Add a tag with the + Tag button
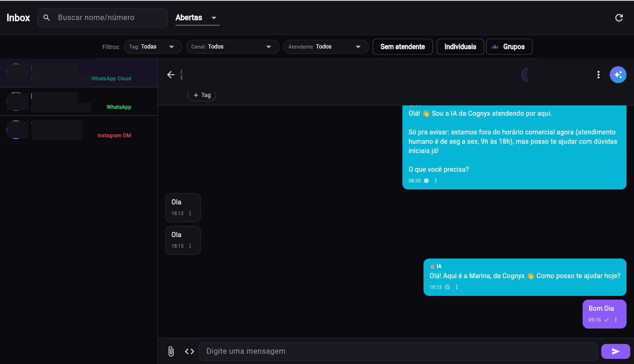Screen dimensions: 634x364 [202, 95]
